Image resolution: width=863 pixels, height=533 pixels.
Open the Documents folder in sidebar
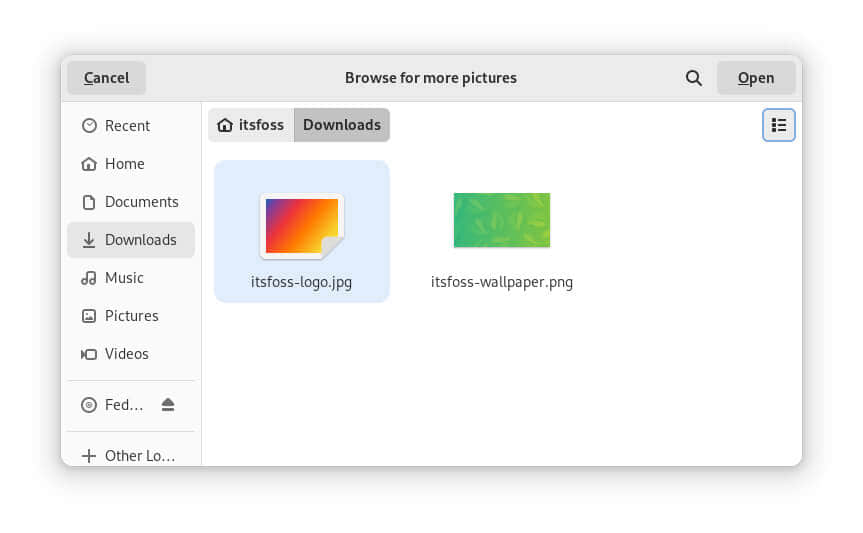[x=141, y=202]
